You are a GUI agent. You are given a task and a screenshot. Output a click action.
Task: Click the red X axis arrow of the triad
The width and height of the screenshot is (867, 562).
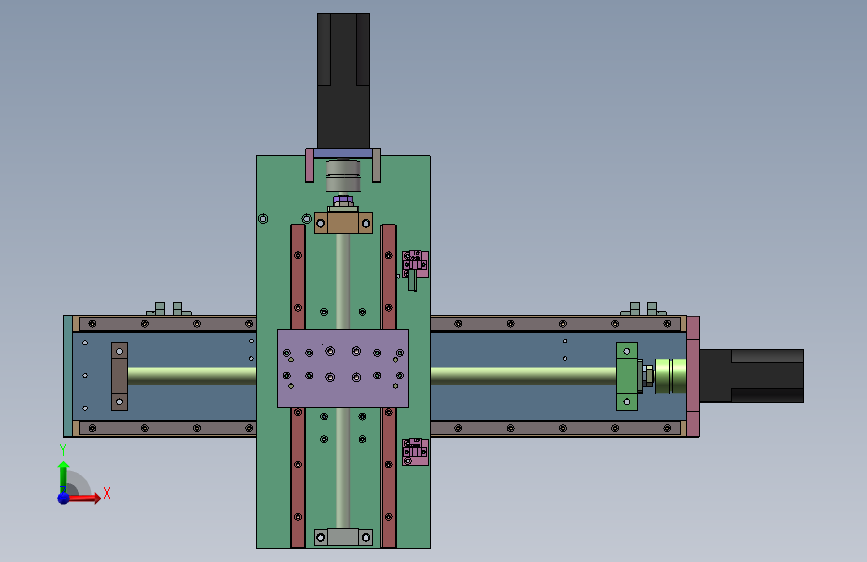click(x=85, y=498)
